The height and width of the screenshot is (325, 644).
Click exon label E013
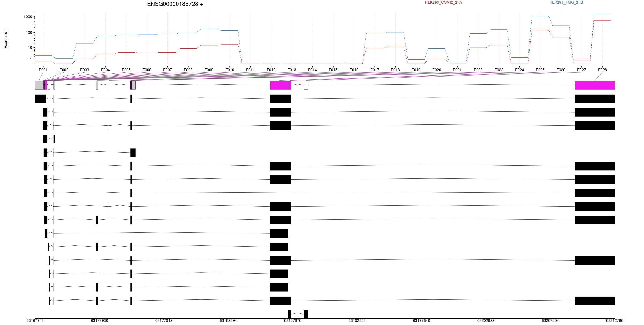tap(292, 70)
